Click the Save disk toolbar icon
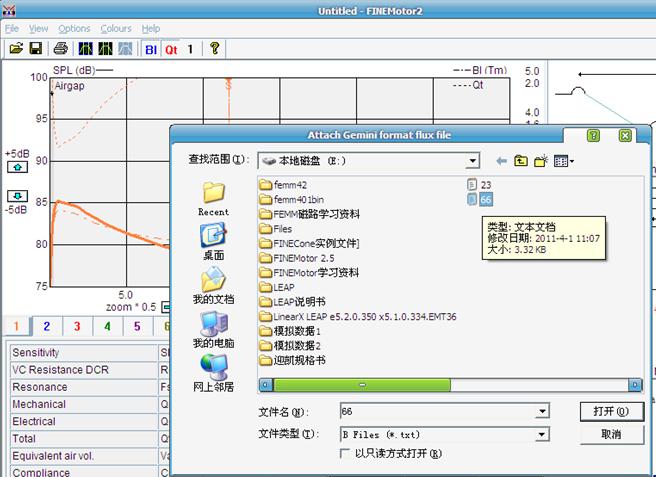Viewport: 656px width, 477px height. (36, 49)
